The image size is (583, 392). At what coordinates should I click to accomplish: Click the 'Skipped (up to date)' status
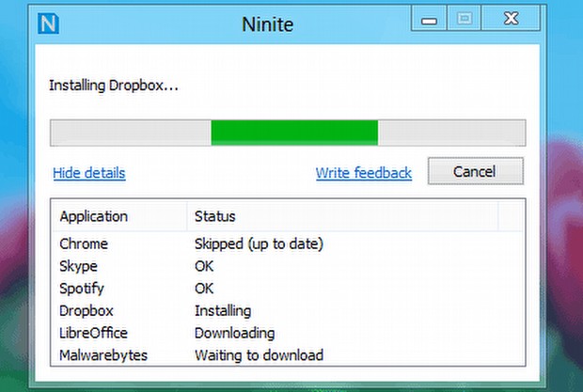(x=259, y=244)
